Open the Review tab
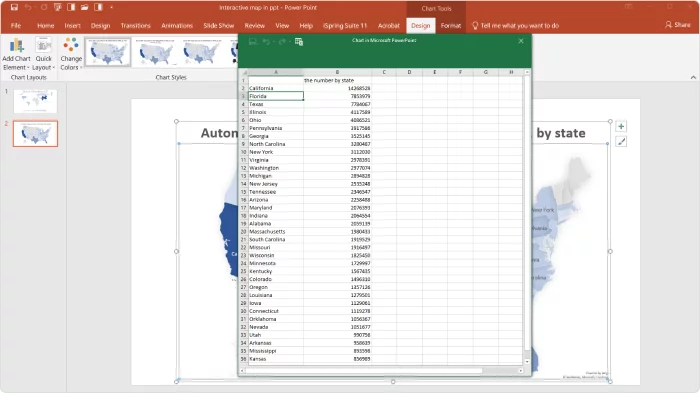 [x=254, y=25]
